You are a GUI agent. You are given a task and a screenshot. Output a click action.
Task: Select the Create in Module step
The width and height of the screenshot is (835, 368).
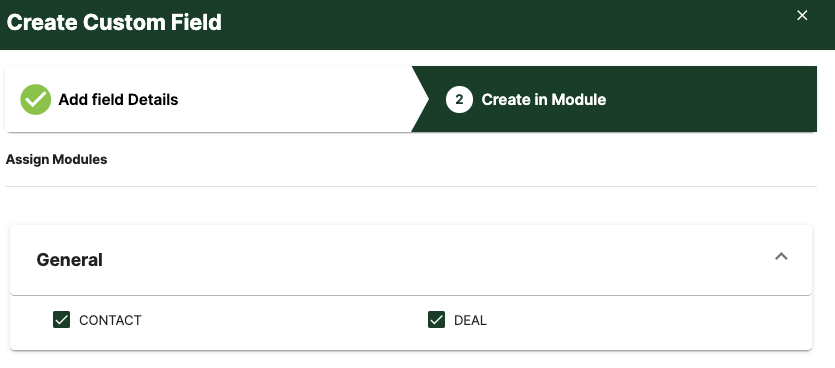[544, 100]
